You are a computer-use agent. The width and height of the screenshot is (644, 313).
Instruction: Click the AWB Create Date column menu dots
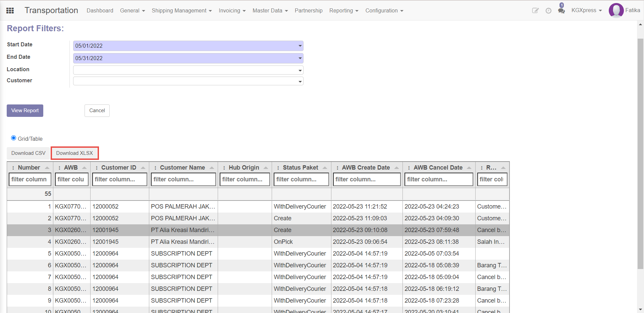[337, 168]
